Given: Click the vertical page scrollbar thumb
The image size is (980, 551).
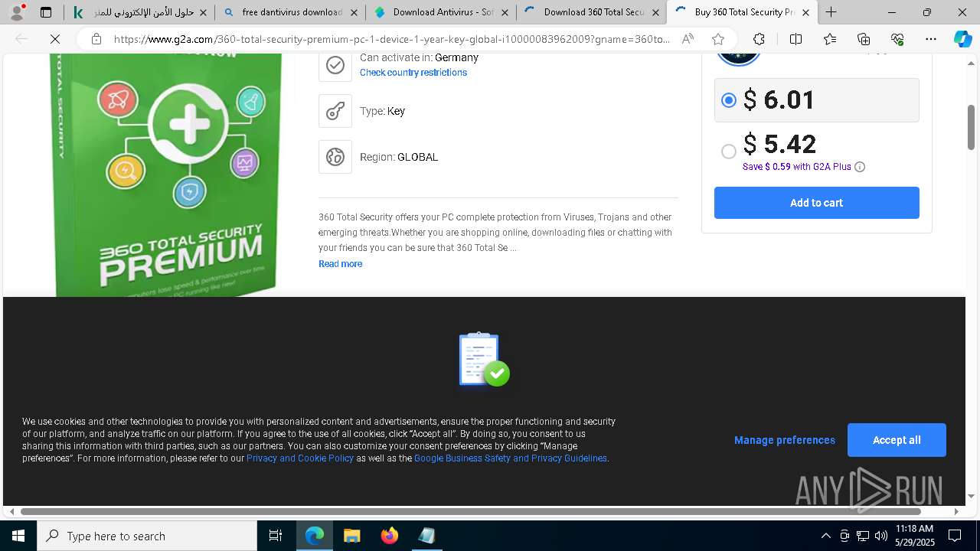Looking at the screenshot, I should point(971,126).
